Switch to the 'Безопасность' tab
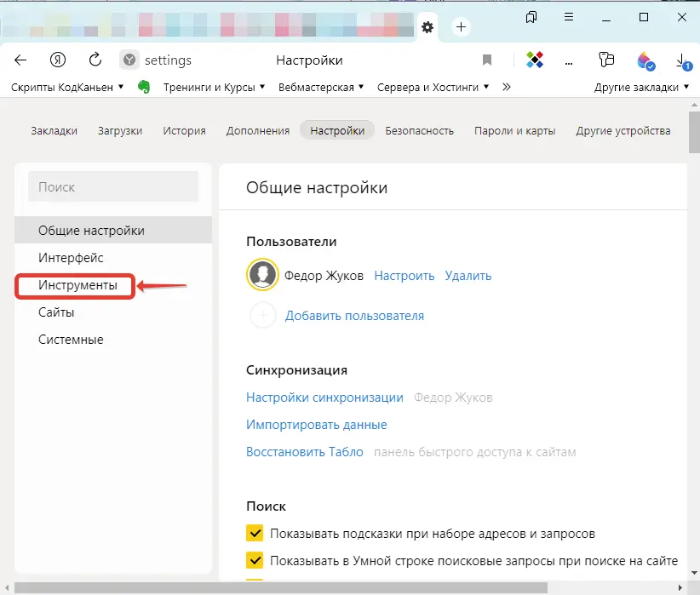This screenshot has width=700, height=595. click(419, 130)
